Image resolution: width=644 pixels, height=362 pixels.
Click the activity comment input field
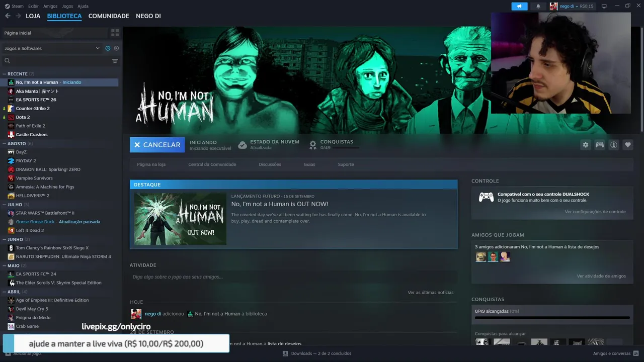(293, 277)
